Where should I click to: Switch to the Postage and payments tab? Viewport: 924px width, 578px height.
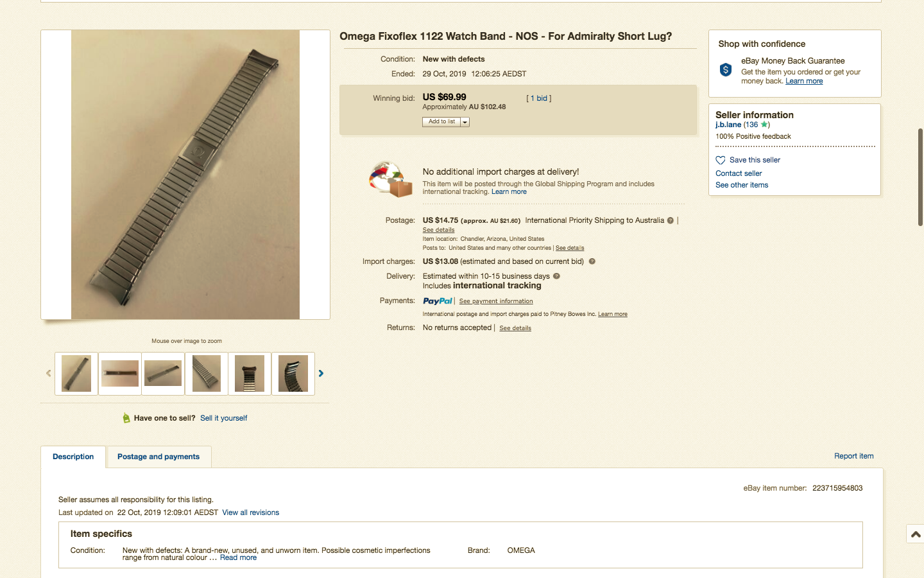(x=158, y=457)
